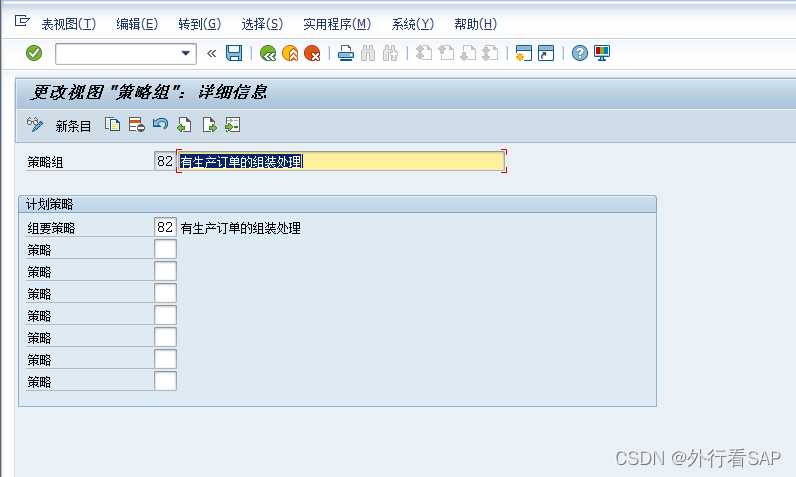Screen dimensions: 796x477
Task: Click the Copy As icon
Action: tap(112, 125)
